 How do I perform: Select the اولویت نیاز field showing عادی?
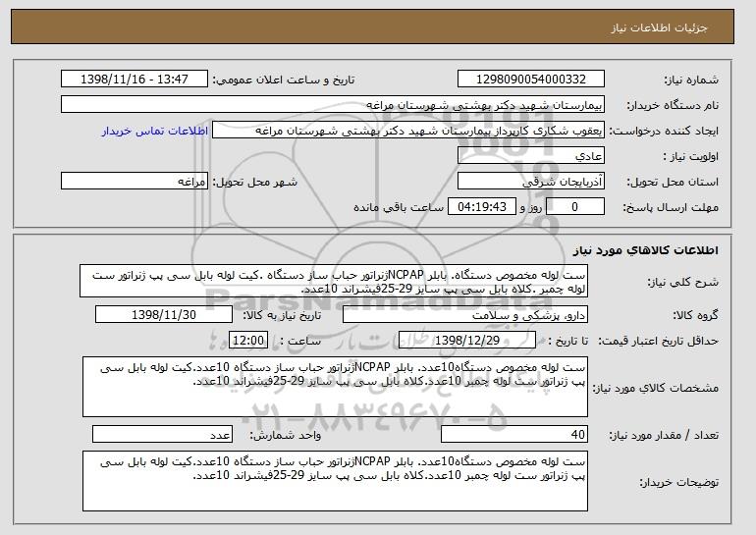[x=531, y=156]
